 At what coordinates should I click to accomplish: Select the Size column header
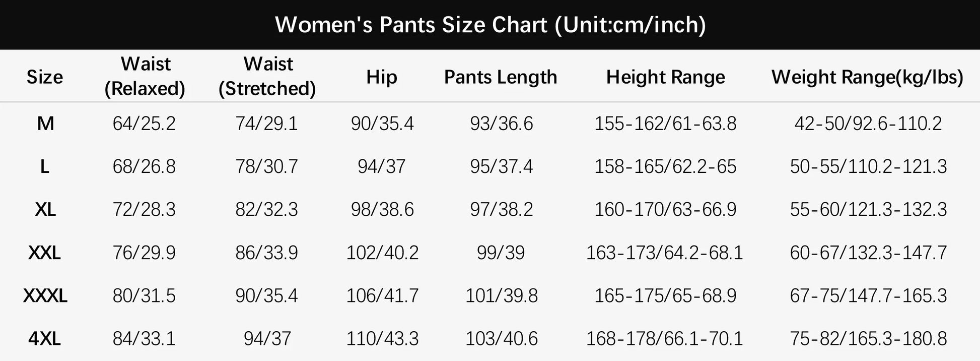(45, 77)
